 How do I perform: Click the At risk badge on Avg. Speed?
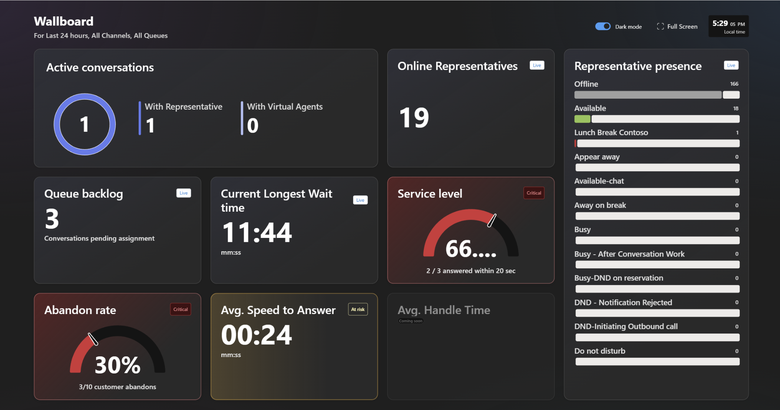click(x=358, y=309)
